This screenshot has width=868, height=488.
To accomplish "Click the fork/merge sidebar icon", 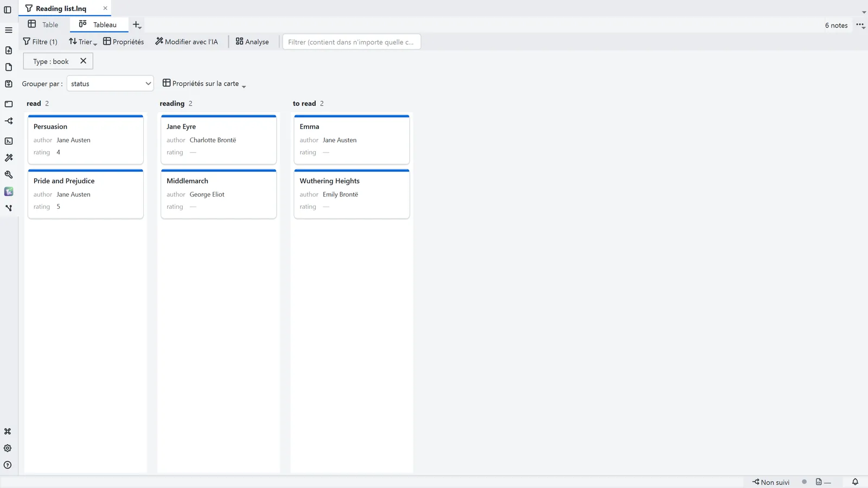I will click(x=9, y=208).
